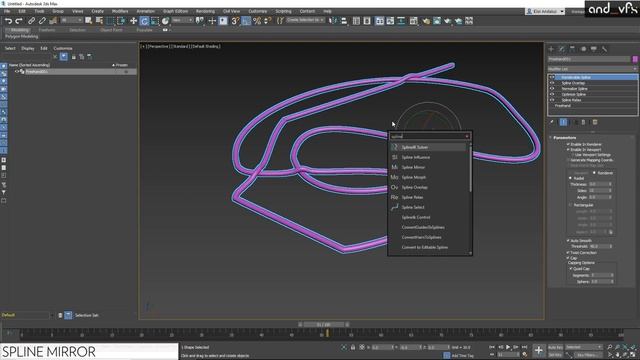Select the Link tool icon
Screen dimensions: 640x360
pyautogui.click(x=31, y=21)
